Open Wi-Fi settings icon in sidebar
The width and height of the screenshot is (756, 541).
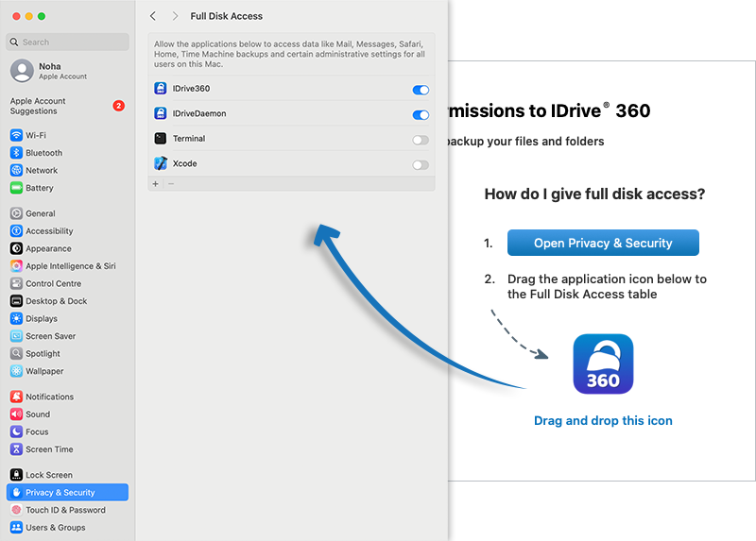(x=16, y=135)
